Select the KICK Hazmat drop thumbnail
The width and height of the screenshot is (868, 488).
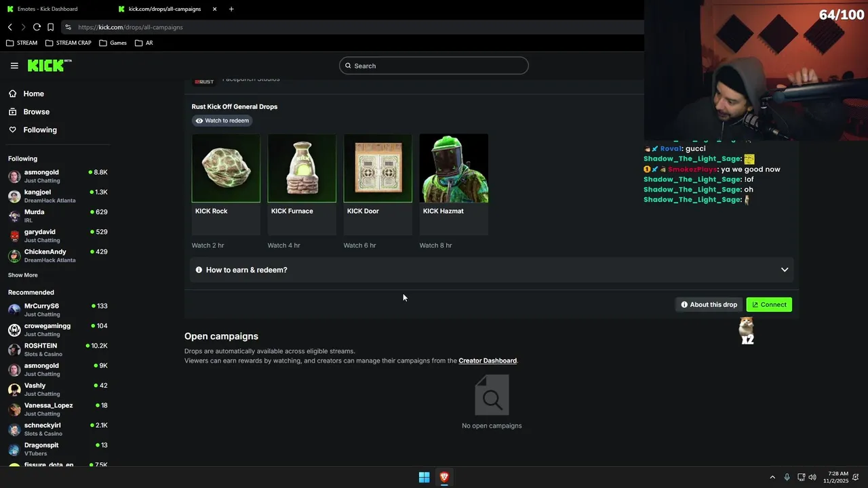[454, 168]
